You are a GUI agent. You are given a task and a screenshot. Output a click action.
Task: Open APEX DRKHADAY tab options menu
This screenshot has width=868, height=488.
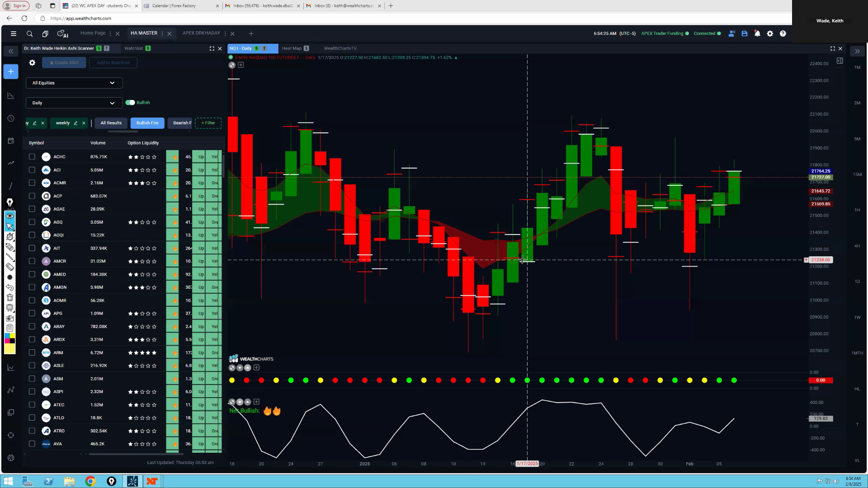[x=225, y=33]
